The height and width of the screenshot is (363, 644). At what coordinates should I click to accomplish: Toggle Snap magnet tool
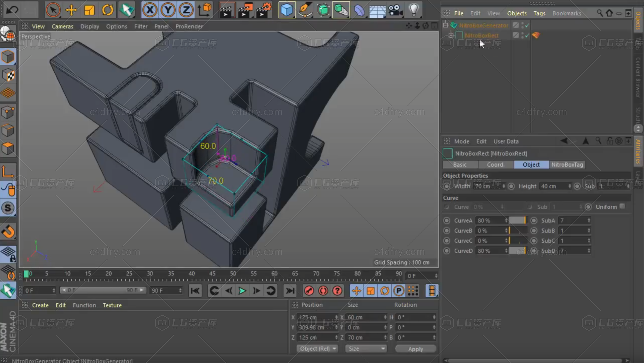tap(8, 231)
